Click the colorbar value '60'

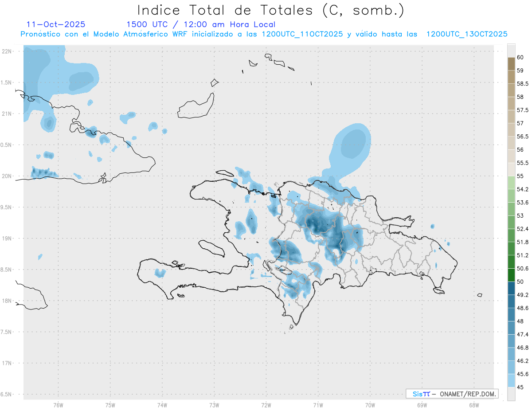tap(520, 57)
